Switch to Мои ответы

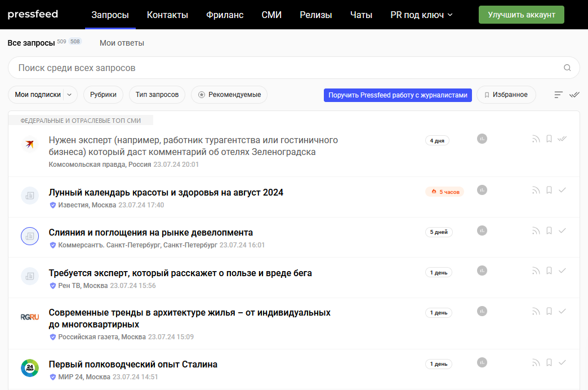tap(122, 43)
